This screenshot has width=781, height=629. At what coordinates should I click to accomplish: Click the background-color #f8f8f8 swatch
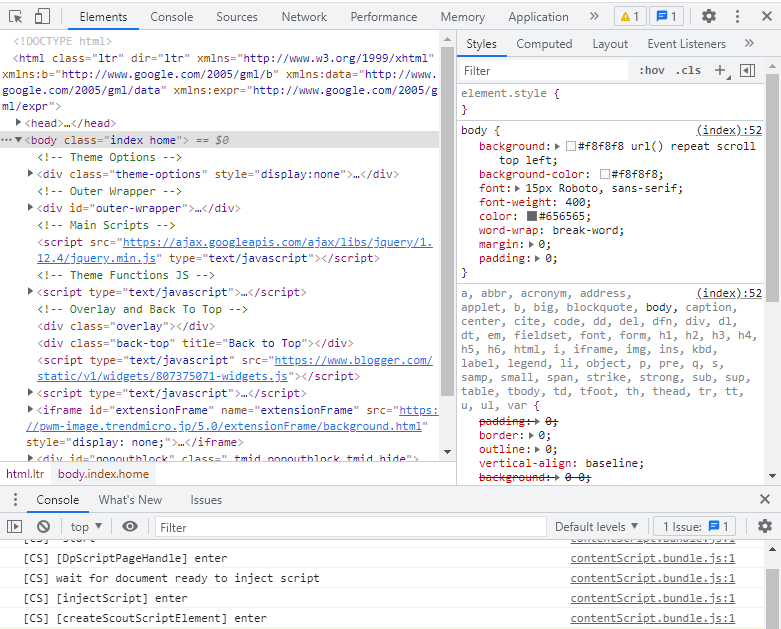pos(605,174)
